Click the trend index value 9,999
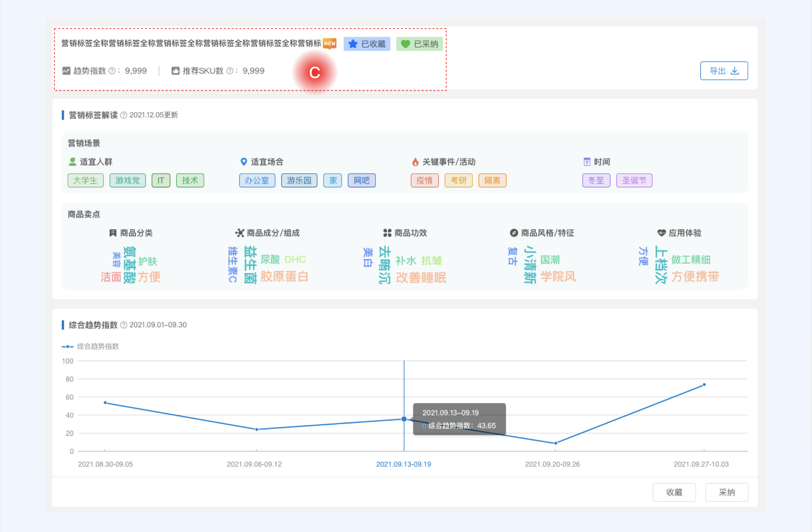This screenshot has width=812, height=532. click(136, 71)
